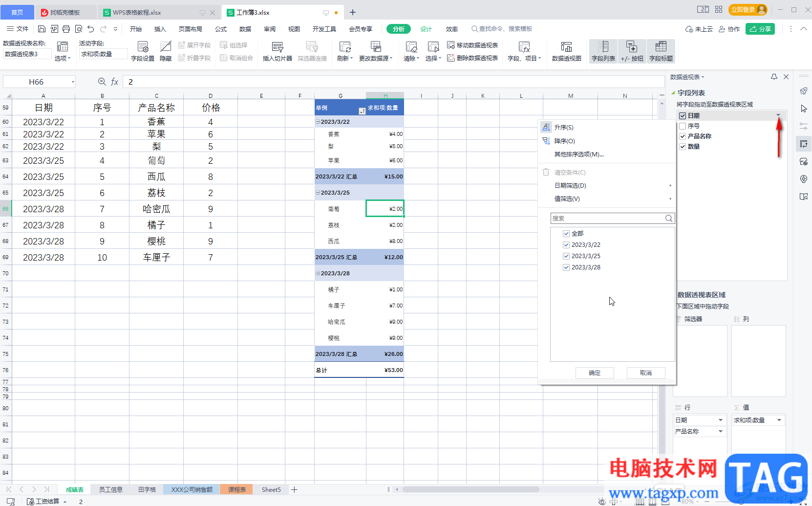Click the filter 搜索 search input field
The image size is (812, 506).
coord(607,219)
